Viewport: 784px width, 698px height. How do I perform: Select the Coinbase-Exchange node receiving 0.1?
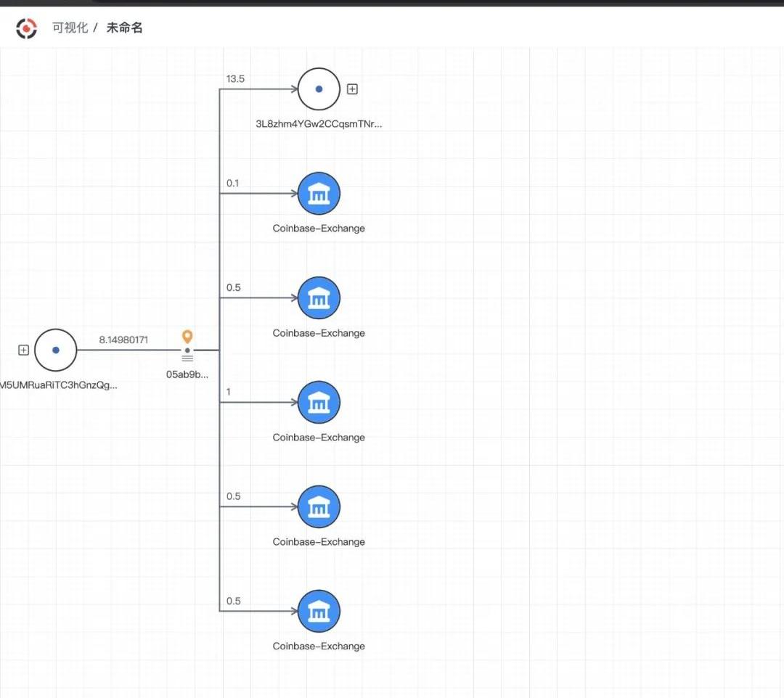tap(319, 194)
